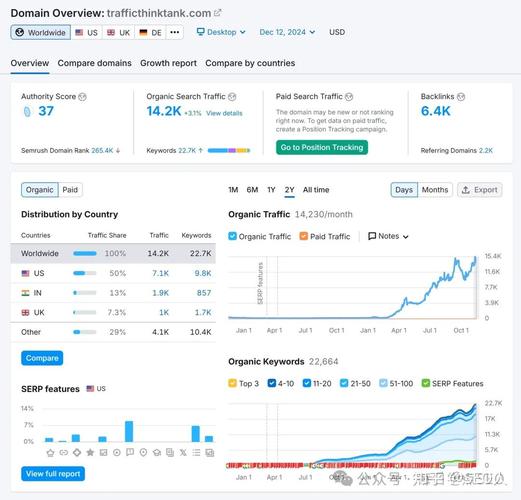Switch to the Overview tab
This screenshot has width=521, height=500.
[30, 63]
